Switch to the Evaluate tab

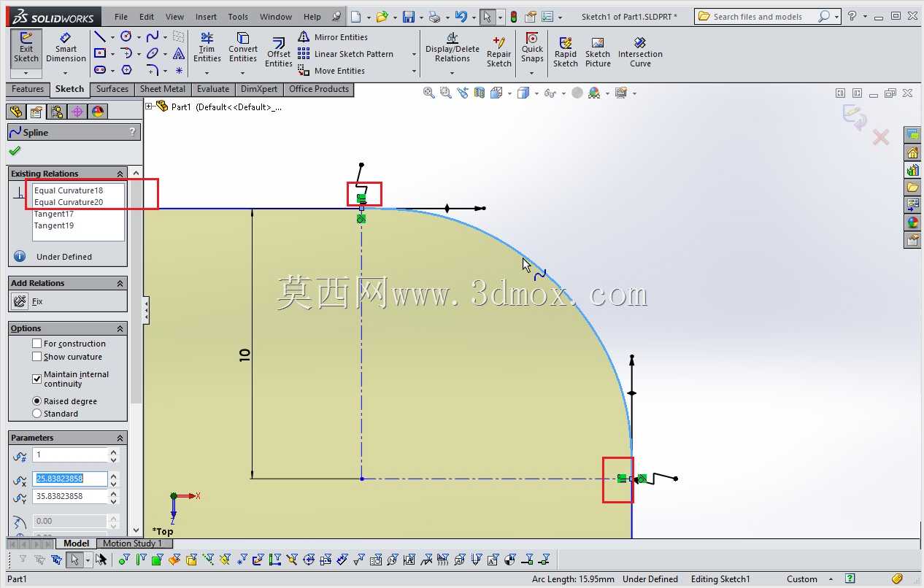point(213,89)
